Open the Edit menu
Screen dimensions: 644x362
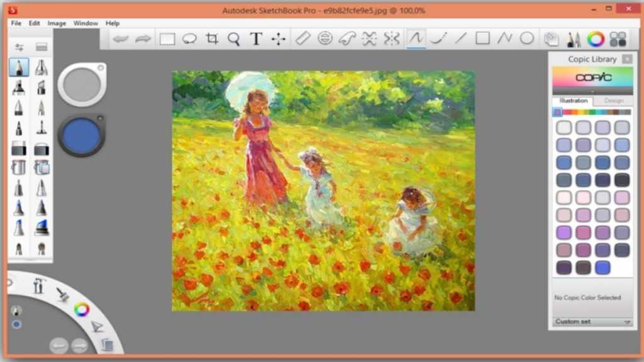tap(34, 23)
